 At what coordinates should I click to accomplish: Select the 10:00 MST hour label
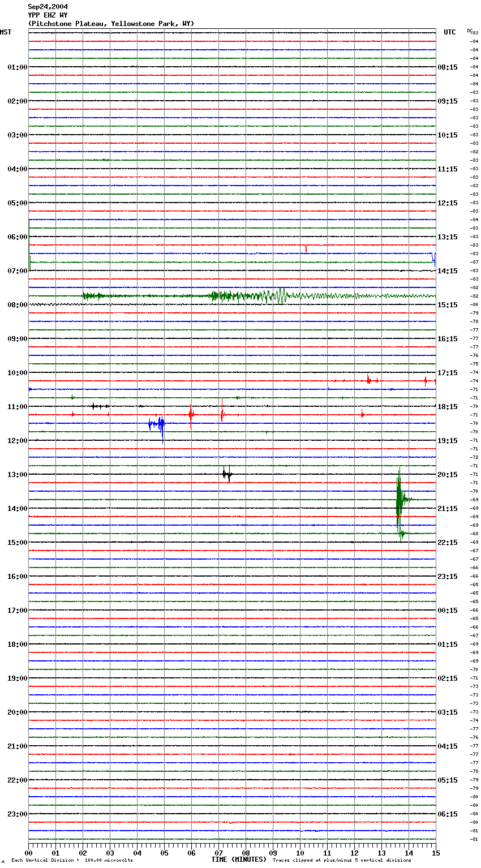point(17,373)
